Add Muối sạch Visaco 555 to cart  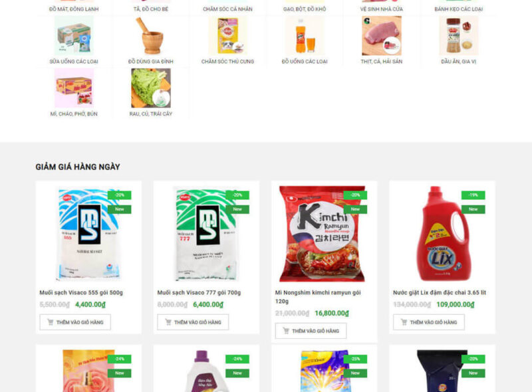click(x=75, y=322)
